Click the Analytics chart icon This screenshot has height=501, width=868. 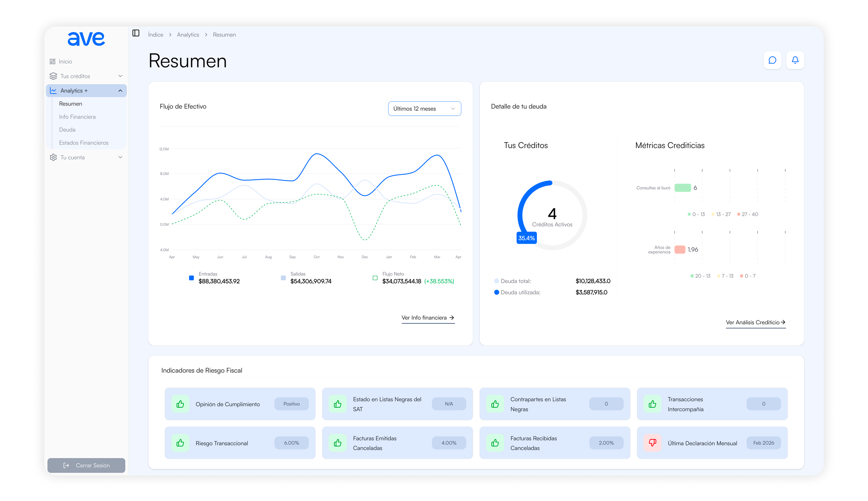(53, 91)
